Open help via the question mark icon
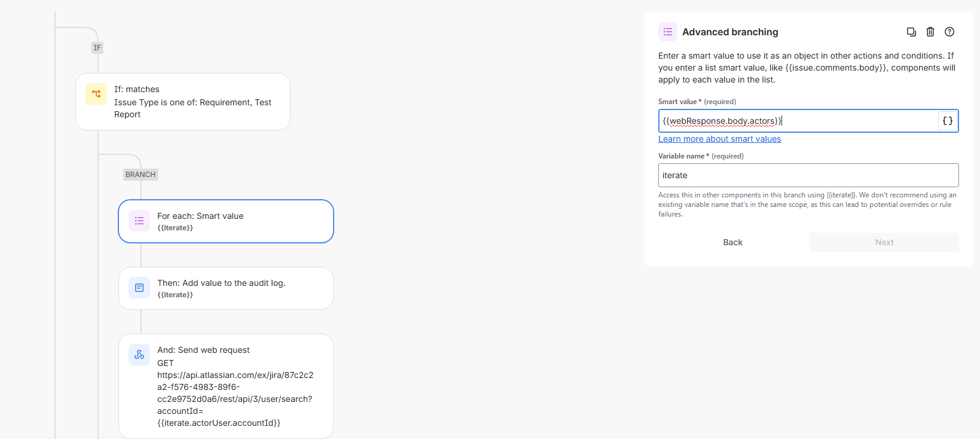980x439 pixels. 950,32
